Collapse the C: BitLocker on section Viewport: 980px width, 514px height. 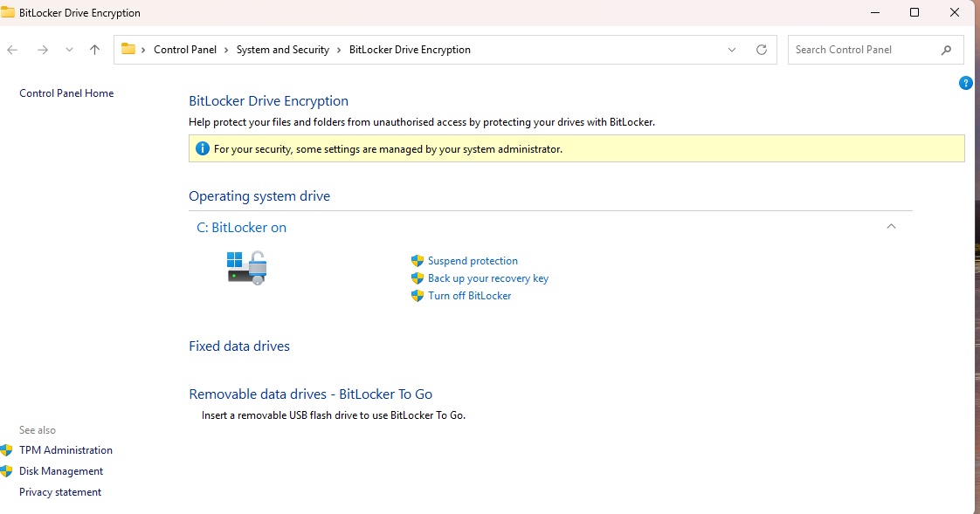[x=891, y=227]
